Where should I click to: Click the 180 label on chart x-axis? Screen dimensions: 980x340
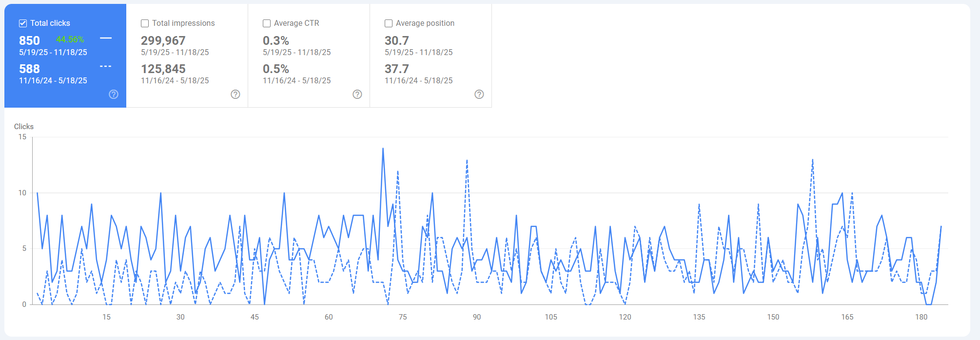point(921,317)
